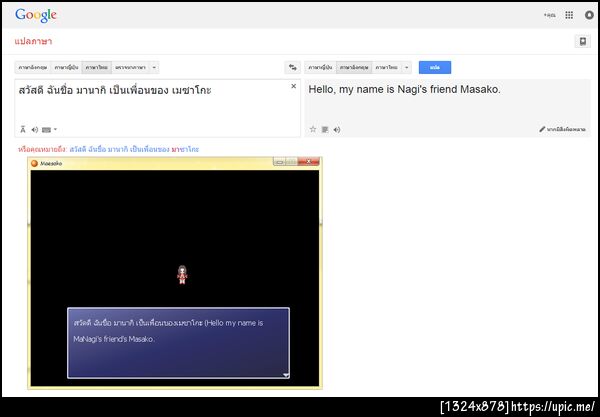Screen dimensions: 600x417
Task: Click the 'Did you mean' suggested Thai sentence
Action: 134,149
